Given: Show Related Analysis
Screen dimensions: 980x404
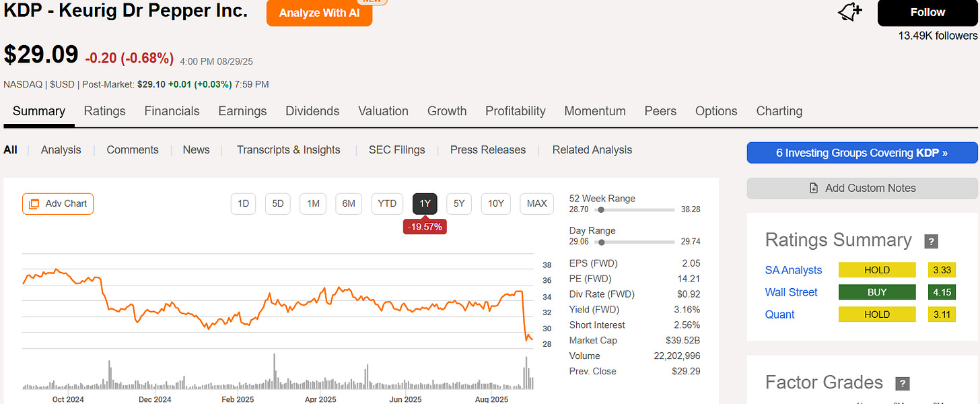Looking at the screenshot, I should (592, 149).
